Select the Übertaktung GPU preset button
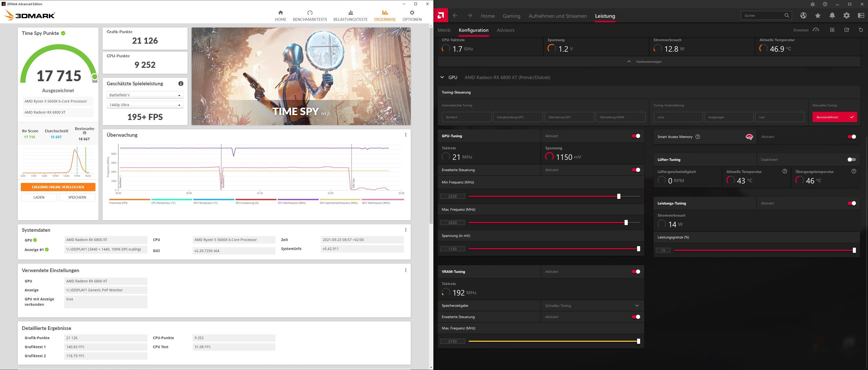 pos(569,117)
